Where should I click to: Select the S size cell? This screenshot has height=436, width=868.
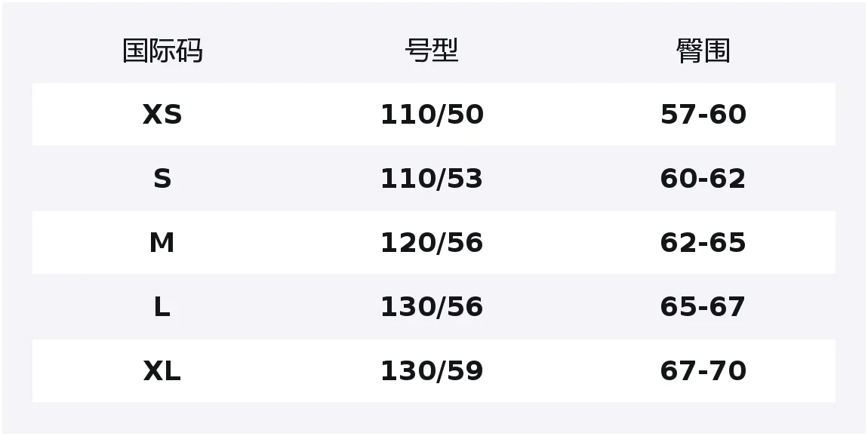162,179
